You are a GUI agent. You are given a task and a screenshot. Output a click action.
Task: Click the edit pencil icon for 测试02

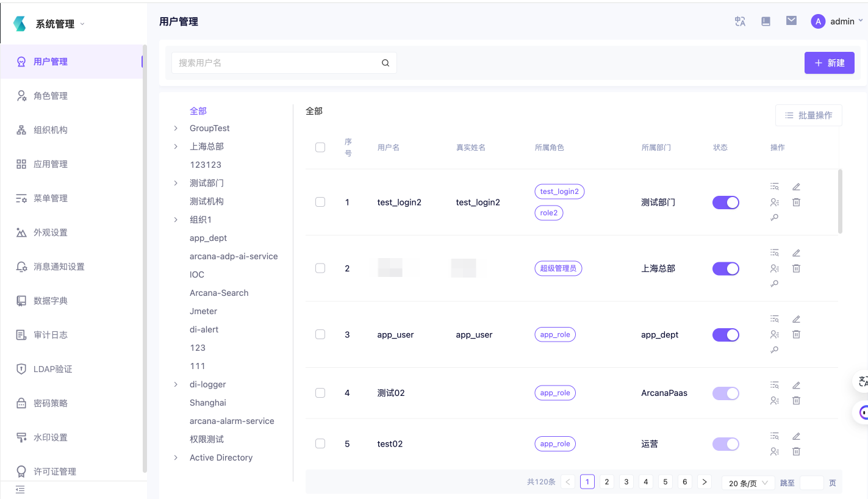pos(796,385)
